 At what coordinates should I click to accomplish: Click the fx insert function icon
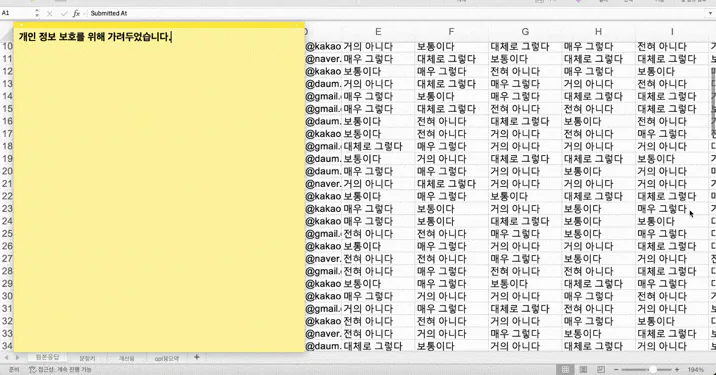tap(76, 14)
